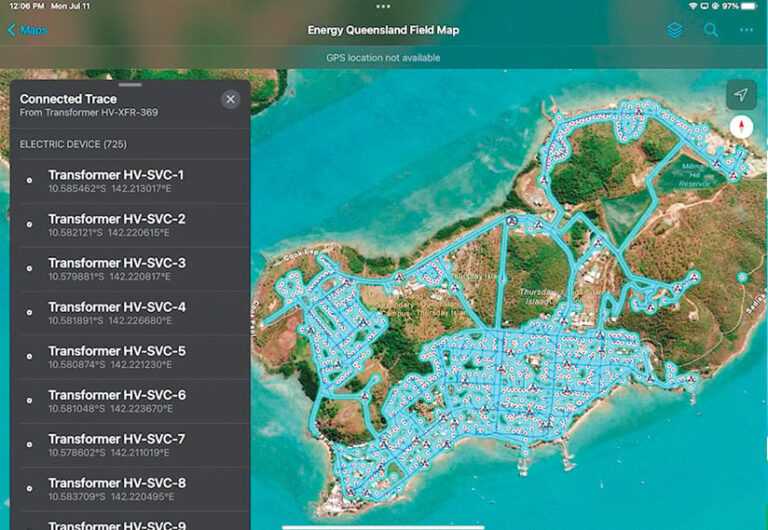Open the more options ellipsis menu
The image size is (768, 530).
[x=746, y=30]
